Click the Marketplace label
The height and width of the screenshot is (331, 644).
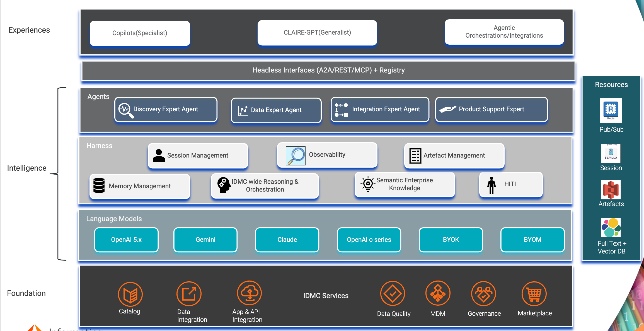535,313
